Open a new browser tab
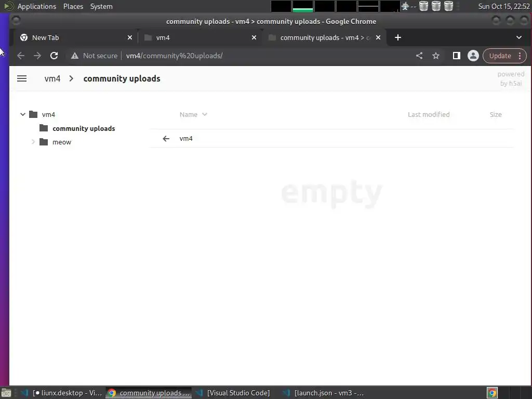 (398, 37)
